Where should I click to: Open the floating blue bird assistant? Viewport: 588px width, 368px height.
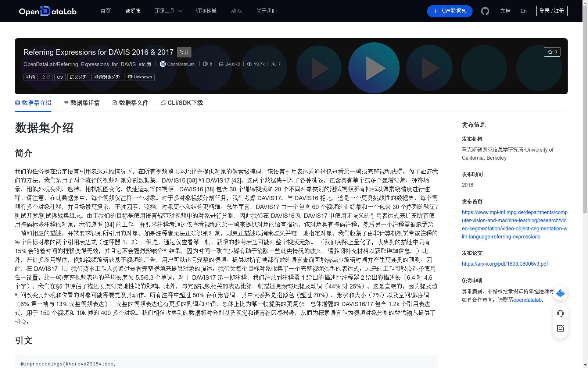560,293
